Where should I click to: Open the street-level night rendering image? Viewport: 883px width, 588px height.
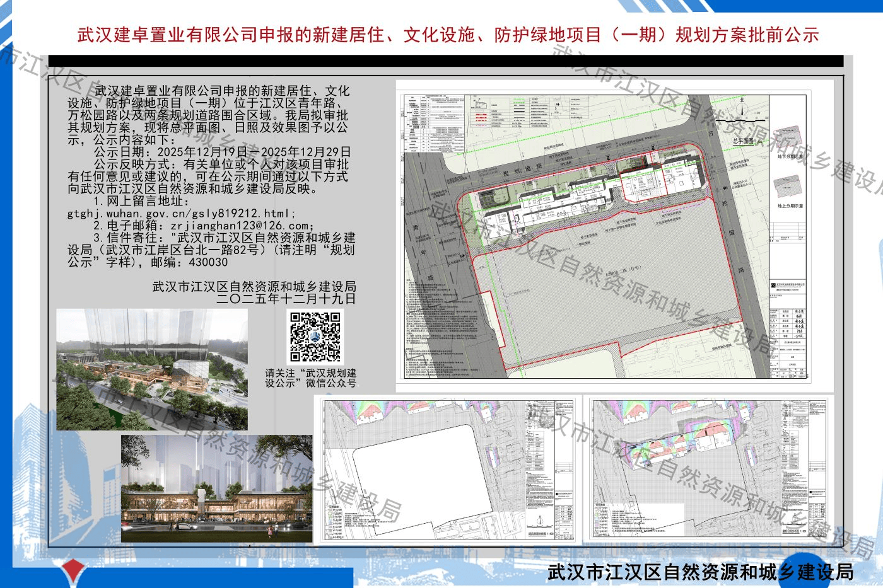coord(216,489)
